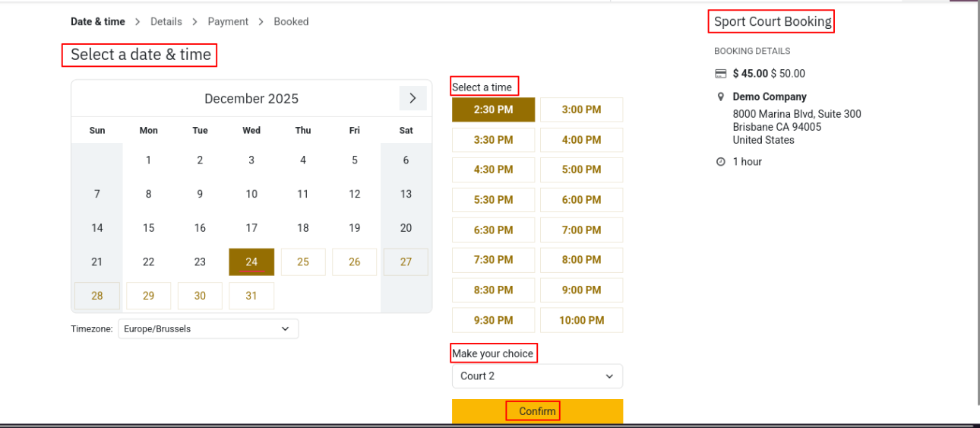Viewport: 980px width, 428px height.
Task: Pick the 2:30 PM time slot
Action: pos(493,109)
